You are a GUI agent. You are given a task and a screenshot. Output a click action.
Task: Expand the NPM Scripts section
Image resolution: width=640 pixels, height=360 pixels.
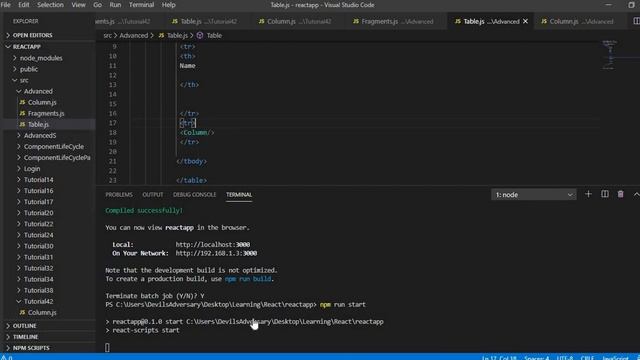[x=48, y=347]
